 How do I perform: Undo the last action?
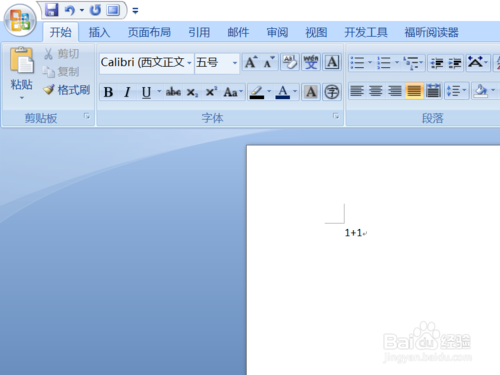69,10
